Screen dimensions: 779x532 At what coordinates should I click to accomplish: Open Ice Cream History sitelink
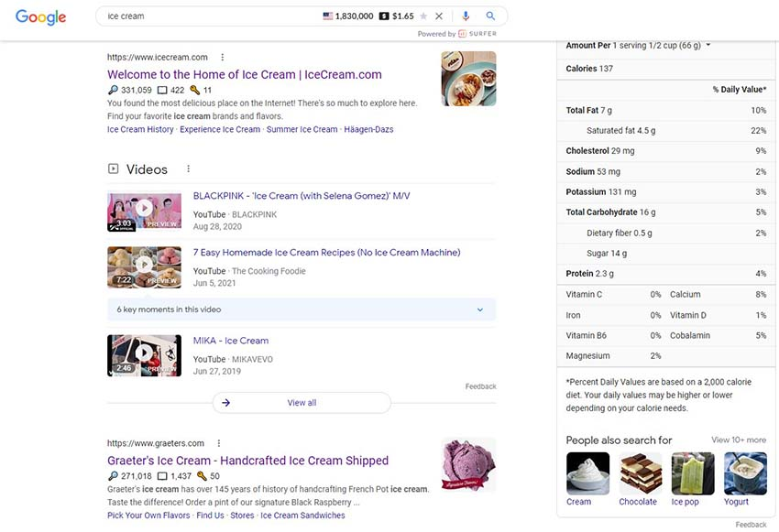point(140,129)
